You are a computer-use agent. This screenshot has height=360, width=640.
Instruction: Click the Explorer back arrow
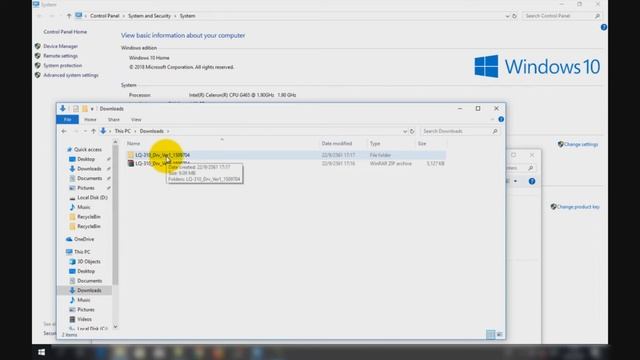point(64,131)
